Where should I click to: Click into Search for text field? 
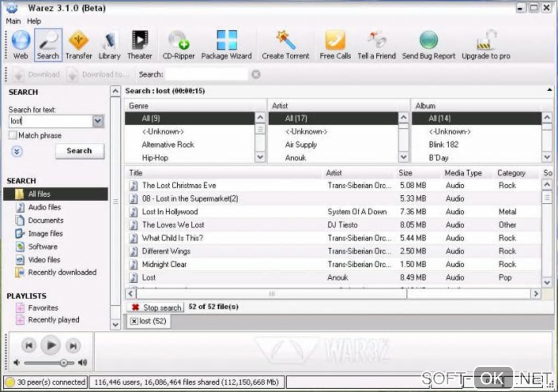[x=50, y=121]
